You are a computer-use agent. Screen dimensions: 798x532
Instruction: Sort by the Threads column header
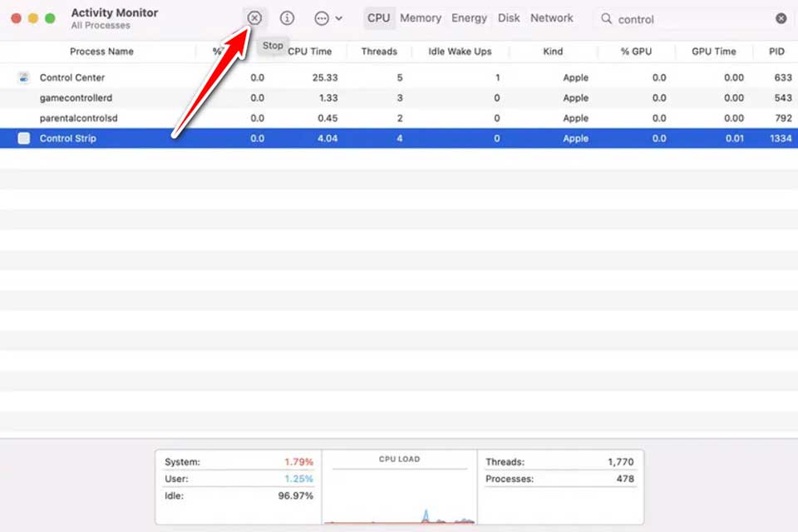[379, 52]
